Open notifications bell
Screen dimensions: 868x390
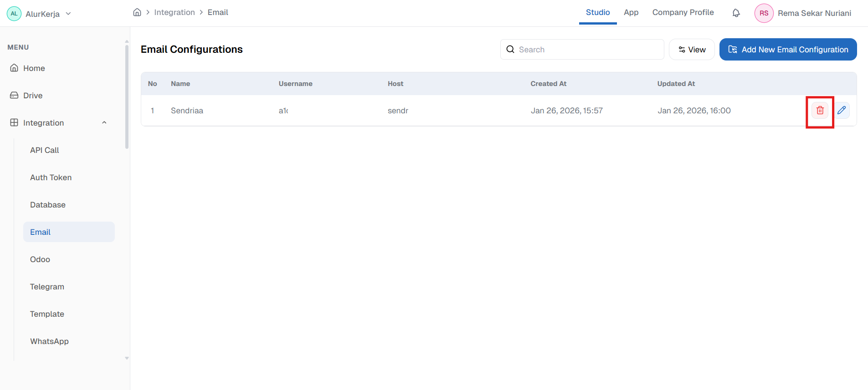pyautogui.click(x=736, y=13)
